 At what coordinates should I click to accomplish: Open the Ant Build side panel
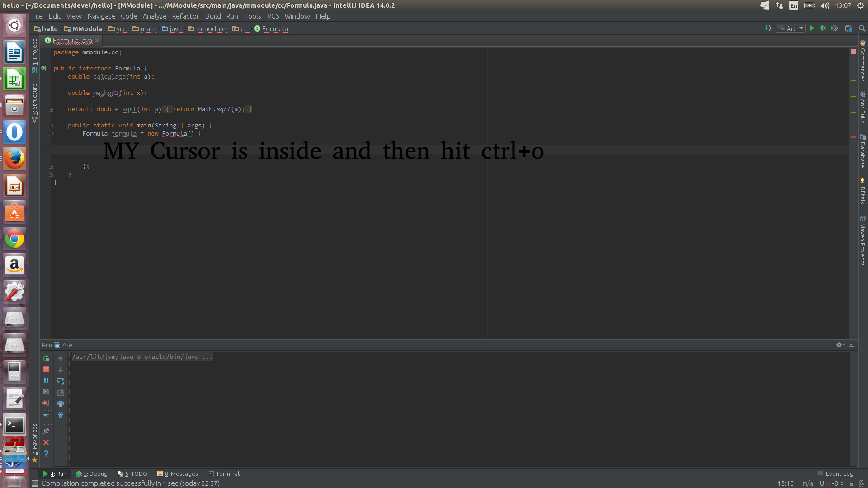point(863,108)
